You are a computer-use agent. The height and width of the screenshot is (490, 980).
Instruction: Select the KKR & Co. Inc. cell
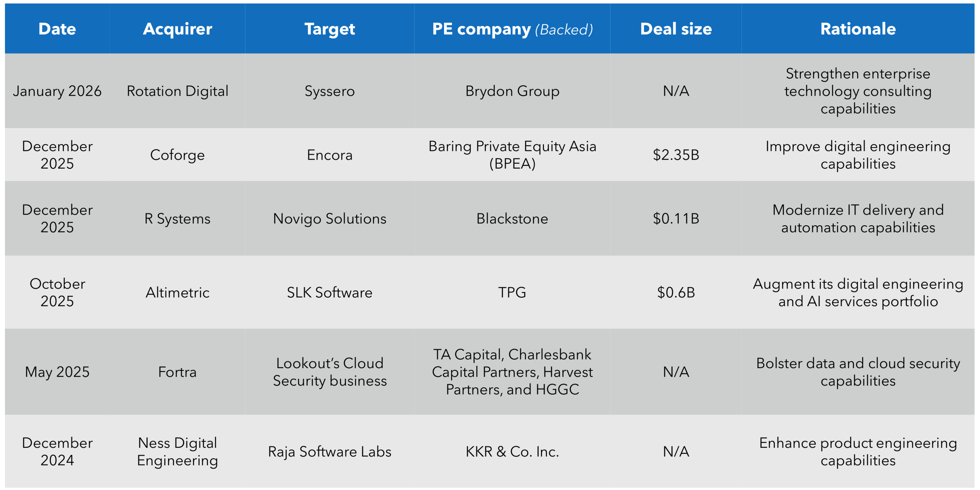tap(512, 452)
